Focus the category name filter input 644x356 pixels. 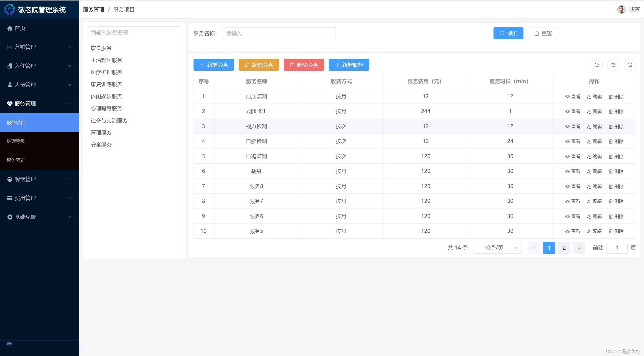tap(134, 32)
